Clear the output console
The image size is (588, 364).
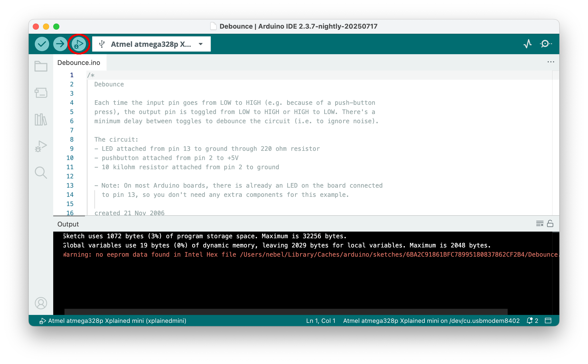[x=540, y=224]
